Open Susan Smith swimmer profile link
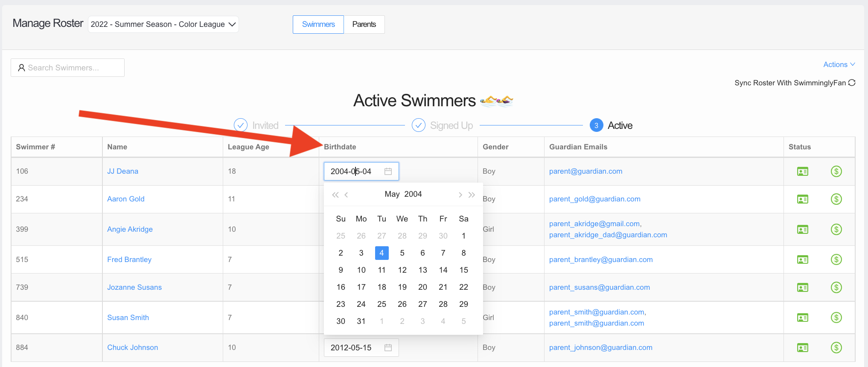This screenshot has height=367, width=868. tap(128, 317)
